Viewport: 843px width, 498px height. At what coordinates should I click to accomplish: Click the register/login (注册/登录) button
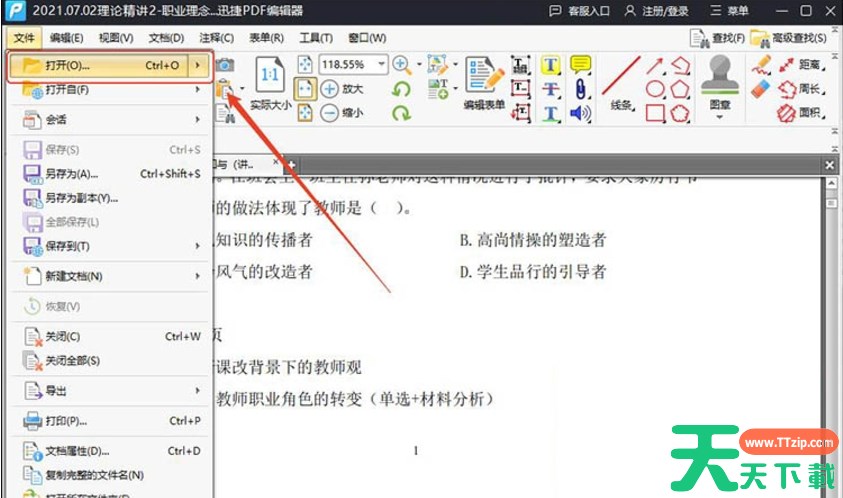[659, 11]
